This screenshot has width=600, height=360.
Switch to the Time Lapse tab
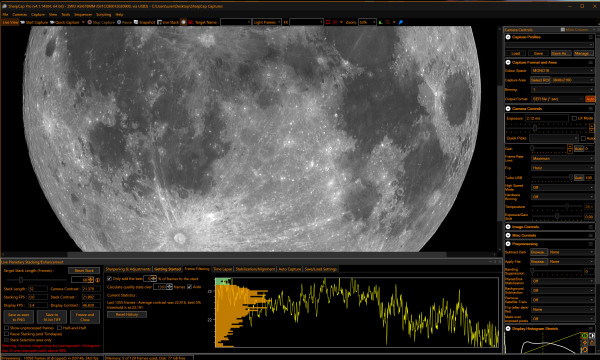(x=223, y=269)
